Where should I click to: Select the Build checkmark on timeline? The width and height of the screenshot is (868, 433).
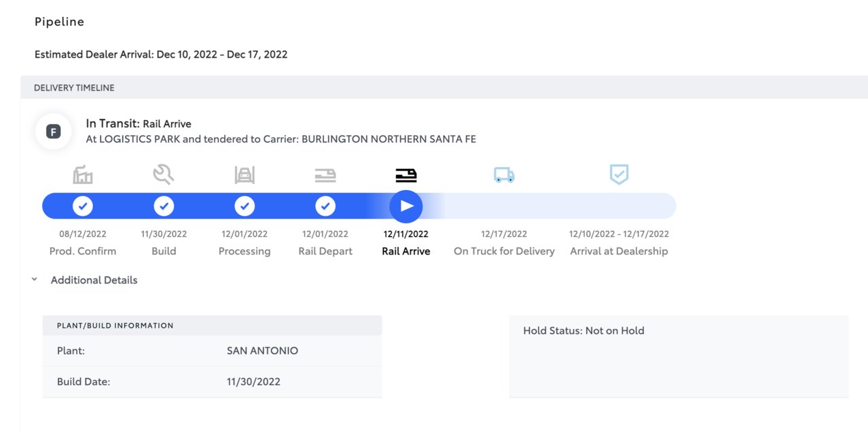coord(164,206)
